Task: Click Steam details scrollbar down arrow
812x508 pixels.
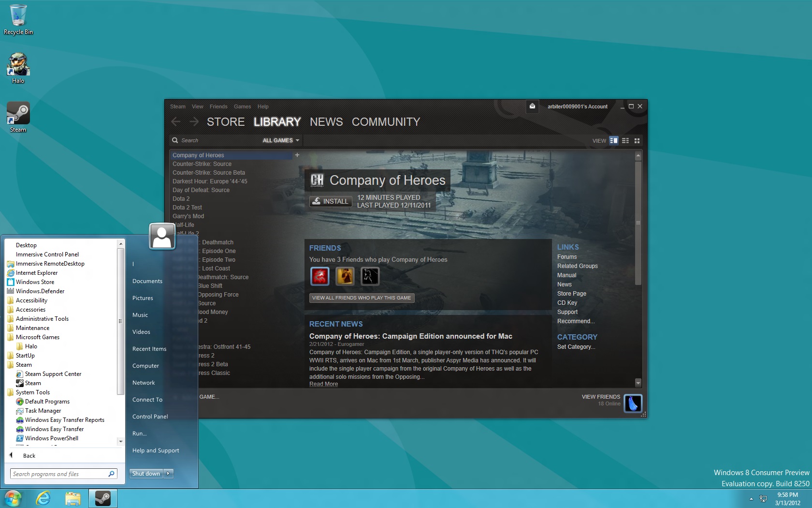Action: (638, 383)
